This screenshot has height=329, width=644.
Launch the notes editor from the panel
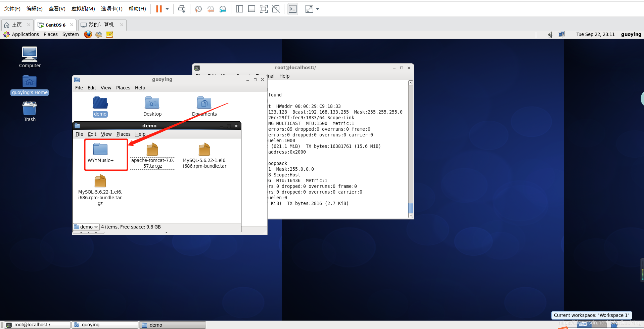[x=109, y=34]
